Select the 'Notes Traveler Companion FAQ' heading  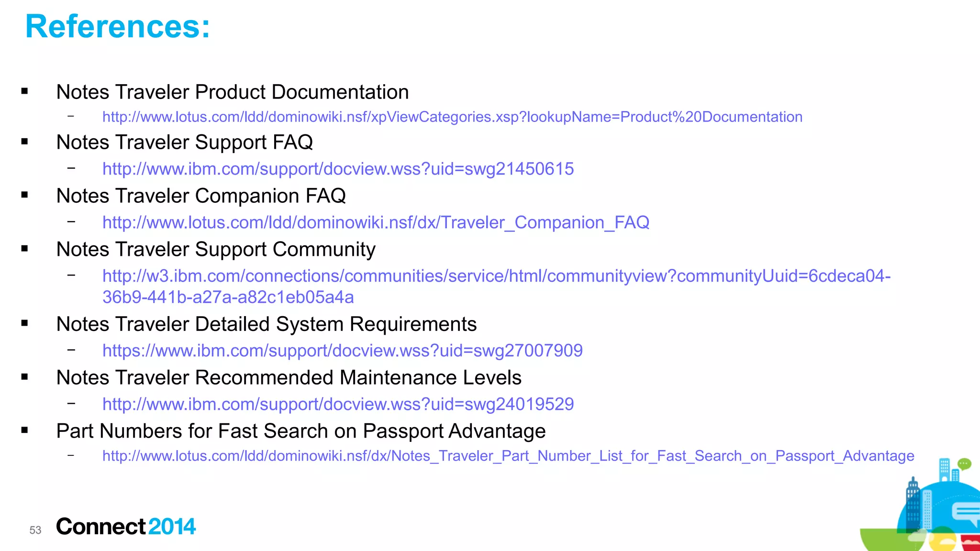point(201,196)
